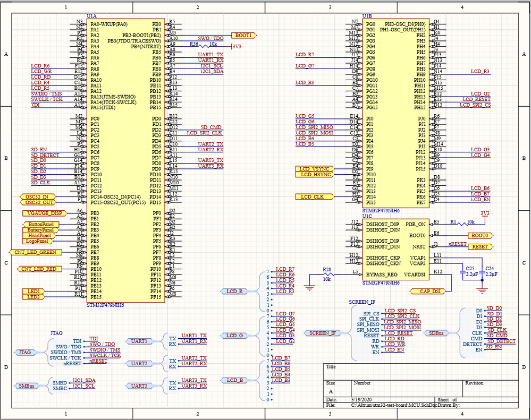Select the LCD_VSYNC port
Screen dimensions: 531x420
[x=314, y=169]
